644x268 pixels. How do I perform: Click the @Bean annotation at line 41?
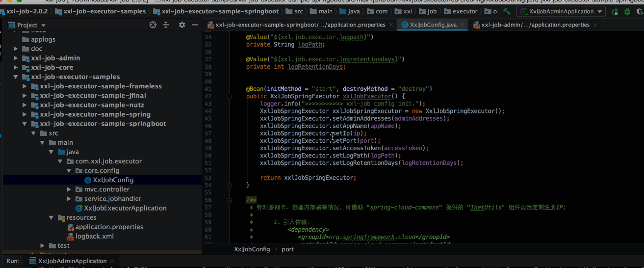(255, 89)
